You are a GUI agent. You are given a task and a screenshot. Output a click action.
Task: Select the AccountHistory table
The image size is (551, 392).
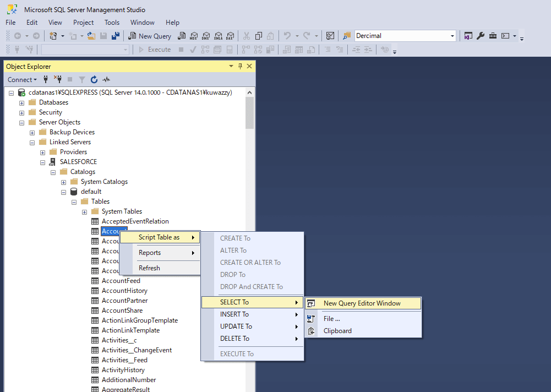point(124,291)
